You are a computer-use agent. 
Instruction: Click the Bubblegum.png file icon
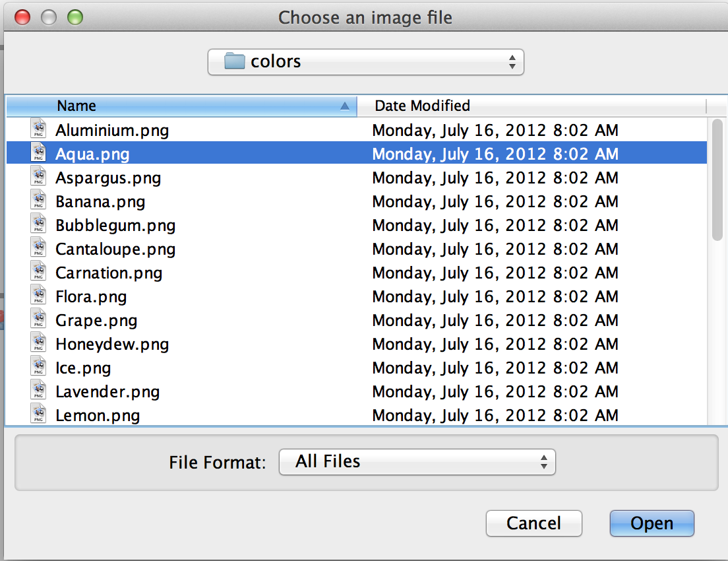click(39, 225)
